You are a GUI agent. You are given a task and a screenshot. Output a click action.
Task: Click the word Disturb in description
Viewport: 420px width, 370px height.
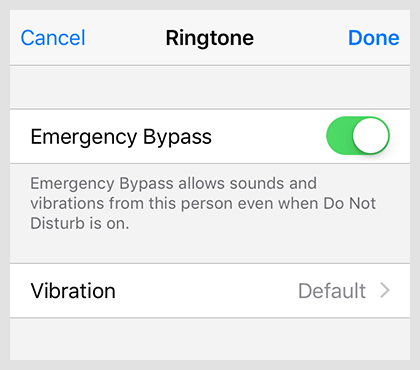click(57, 223)
